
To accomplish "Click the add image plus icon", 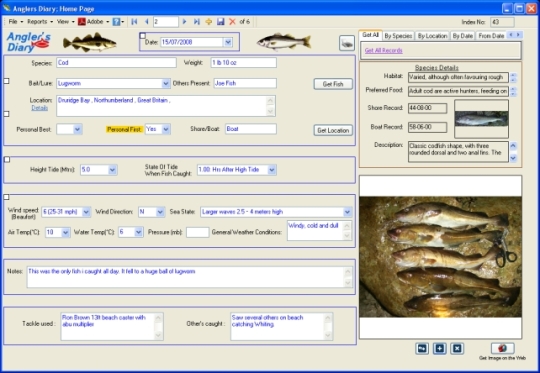I will (439, 349).
